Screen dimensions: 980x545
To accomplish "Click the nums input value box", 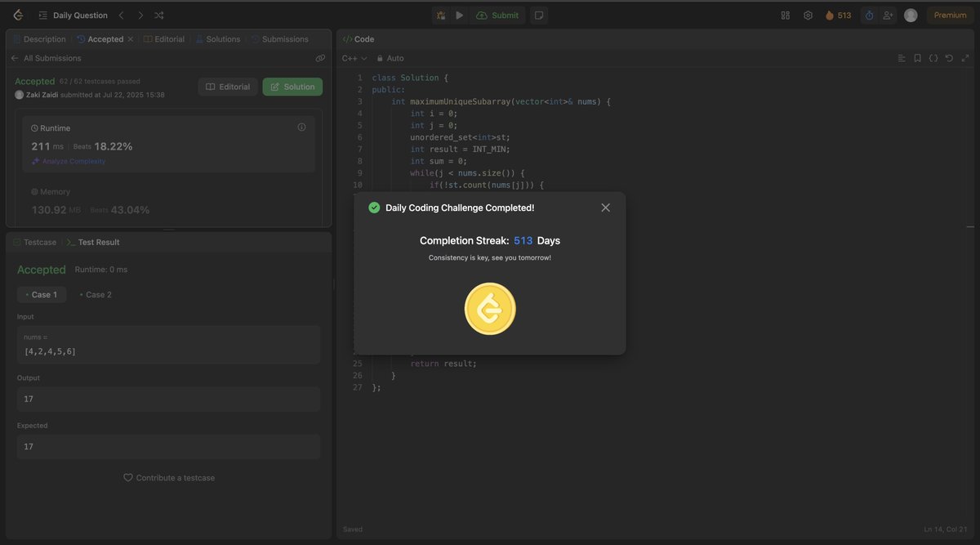I will click(x=168, y=345).
